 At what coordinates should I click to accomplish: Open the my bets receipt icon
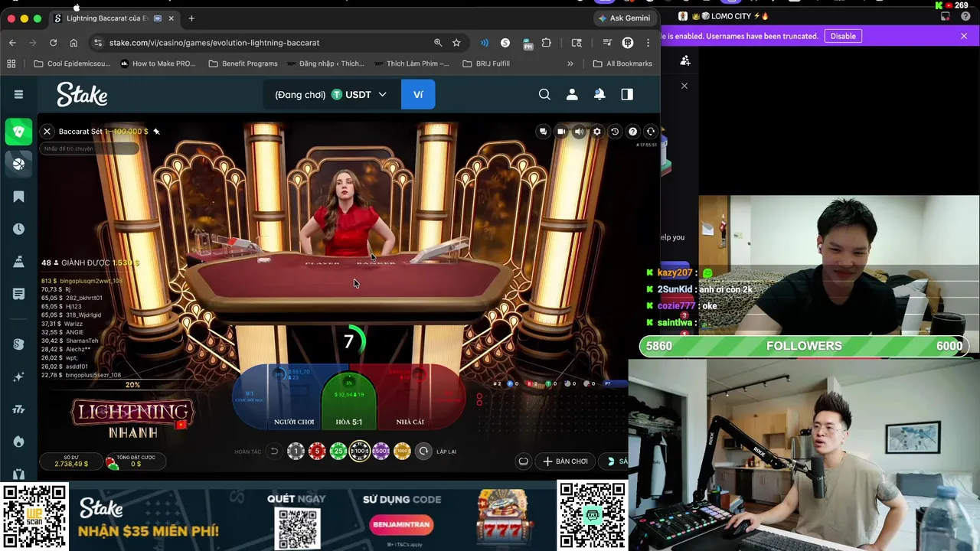pos(18,294)
